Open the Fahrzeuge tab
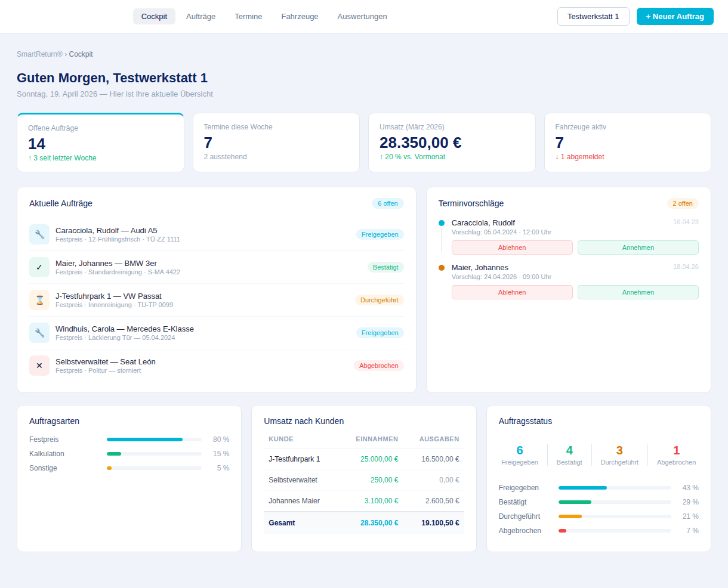 pos(300,17)
